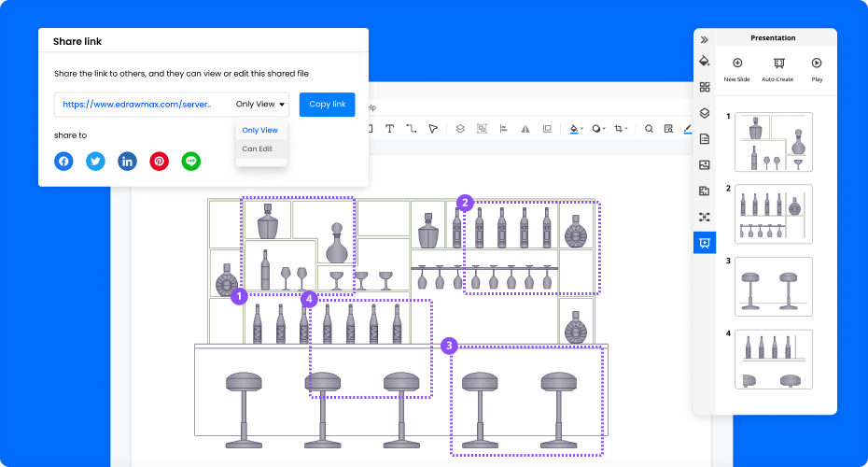Click the Copy link button
Image resolution: width=868 pixels, height=467 pixels.
coord(327,105)
